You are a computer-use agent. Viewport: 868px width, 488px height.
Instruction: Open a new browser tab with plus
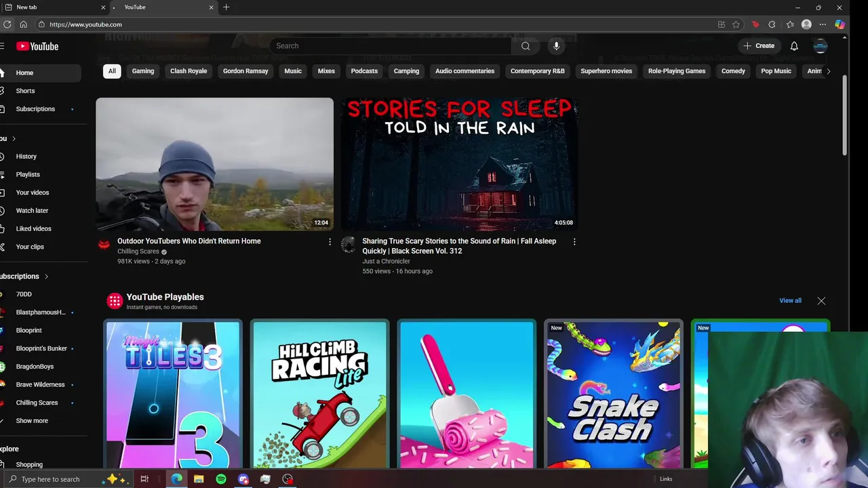[x=226, y=7]
